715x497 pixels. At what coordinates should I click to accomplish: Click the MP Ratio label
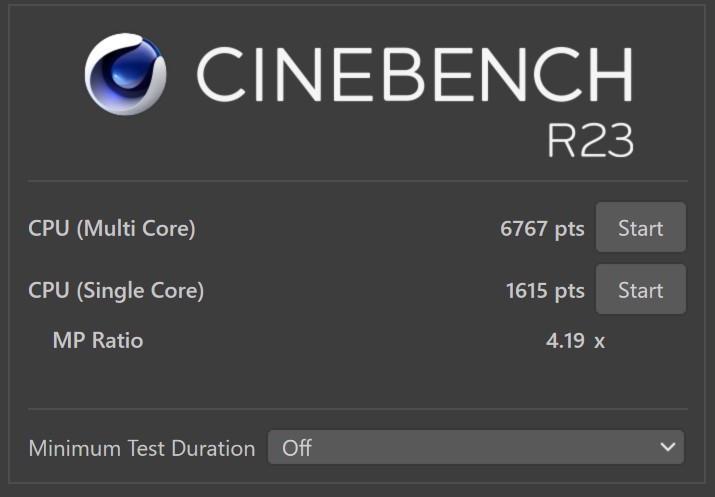[x=98, y=340]
